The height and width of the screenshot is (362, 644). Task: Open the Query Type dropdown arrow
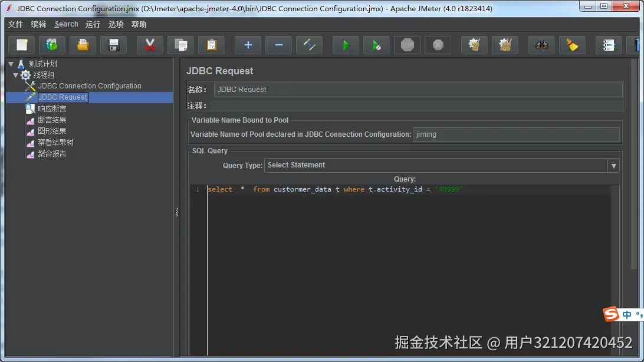[613, 166]
